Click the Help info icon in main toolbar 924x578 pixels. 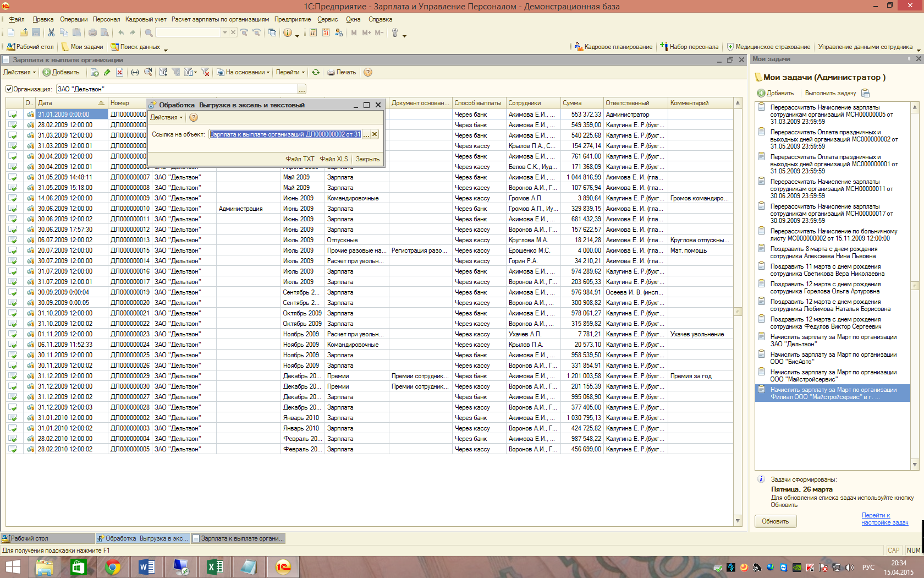point(288,32)
